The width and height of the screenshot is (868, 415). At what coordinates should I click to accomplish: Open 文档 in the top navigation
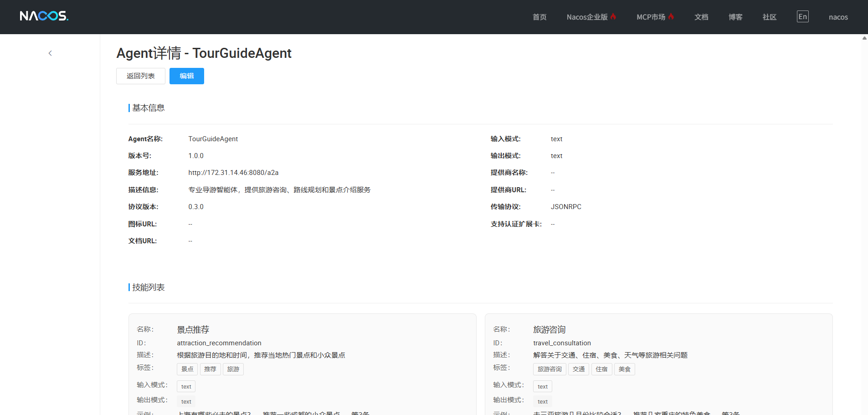701,17
